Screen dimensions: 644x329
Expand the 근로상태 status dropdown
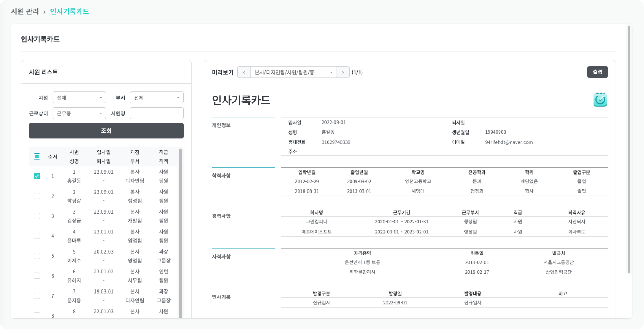click(79, 113)
